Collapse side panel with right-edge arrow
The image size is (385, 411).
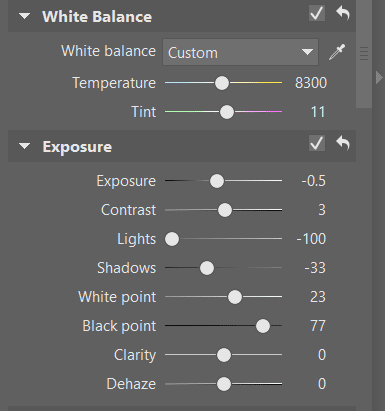tap(379, 77)
